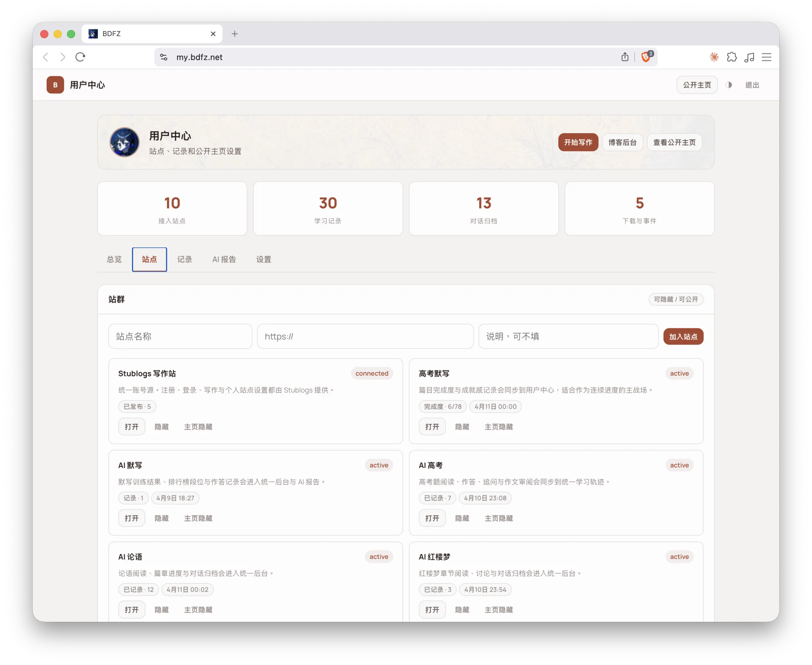
Task: Open AI 论语 using its 打开 link
Action: click(131, 609)
